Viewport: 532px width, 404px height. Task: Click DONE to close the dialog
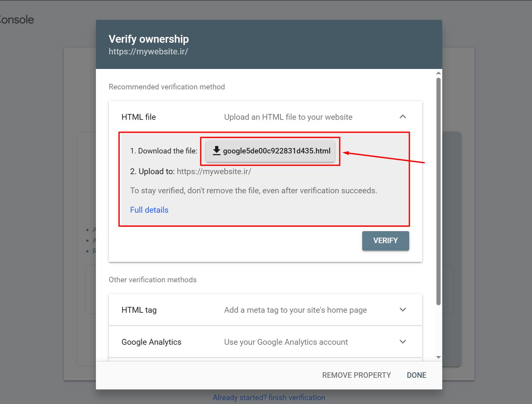416,375
